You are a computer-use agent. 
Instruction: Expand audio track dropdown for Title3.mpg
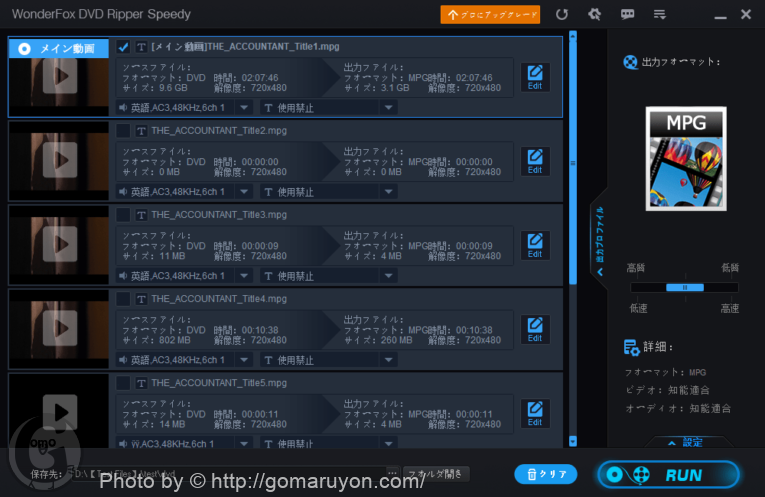pyautogui.click(x=244, y=276)
